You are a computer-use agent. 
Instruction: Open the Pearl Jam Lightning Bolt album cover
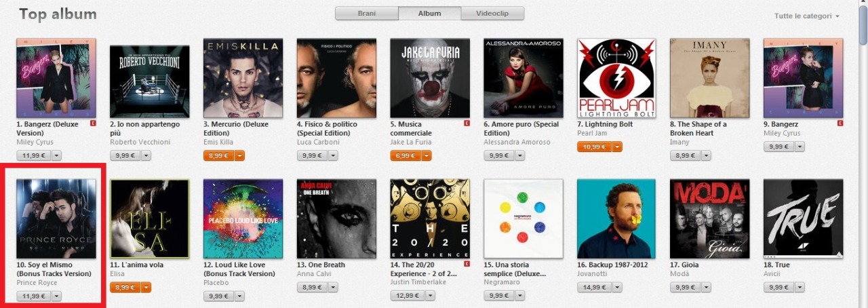[x=616, y=78]
